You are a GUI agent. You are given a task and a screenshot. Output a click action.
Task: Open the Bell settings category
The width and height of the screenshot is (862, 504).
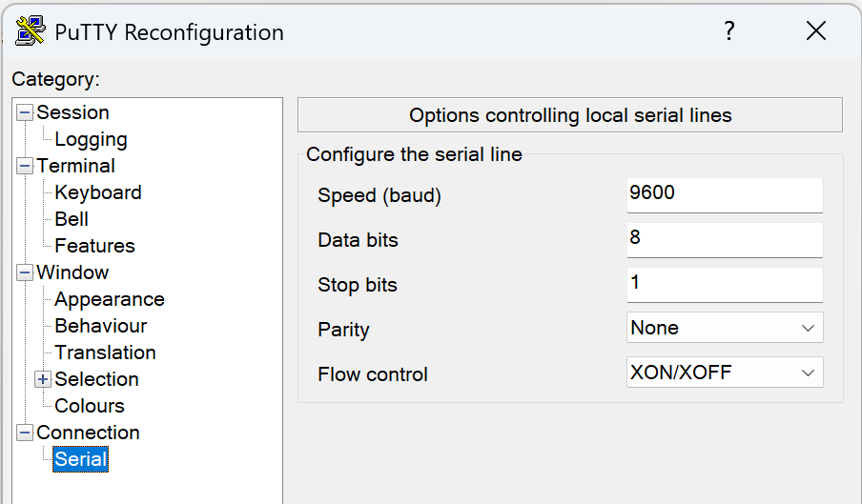72,219
